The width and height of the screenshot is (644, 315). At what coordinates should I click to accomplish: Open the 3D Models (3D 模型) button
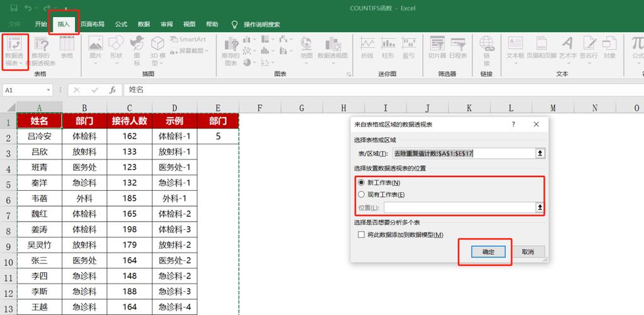click(x=158, y=51)
